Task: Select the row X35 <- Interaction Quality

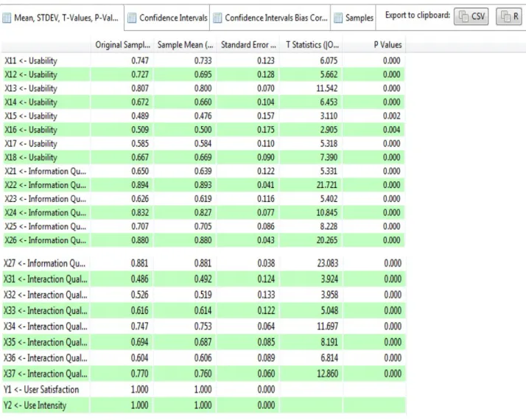Action: [x=203, y=342]
